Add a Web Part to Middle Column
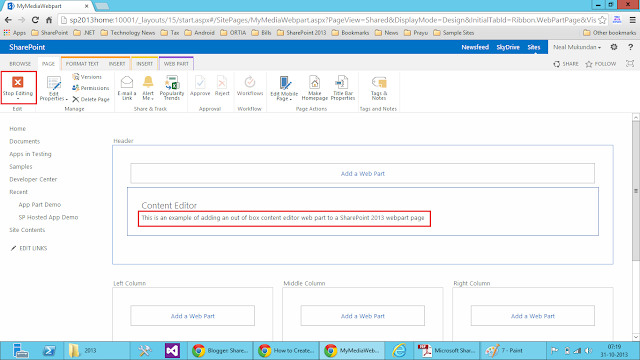Screen dimensions: 640x360 click(x=362, y=316)
